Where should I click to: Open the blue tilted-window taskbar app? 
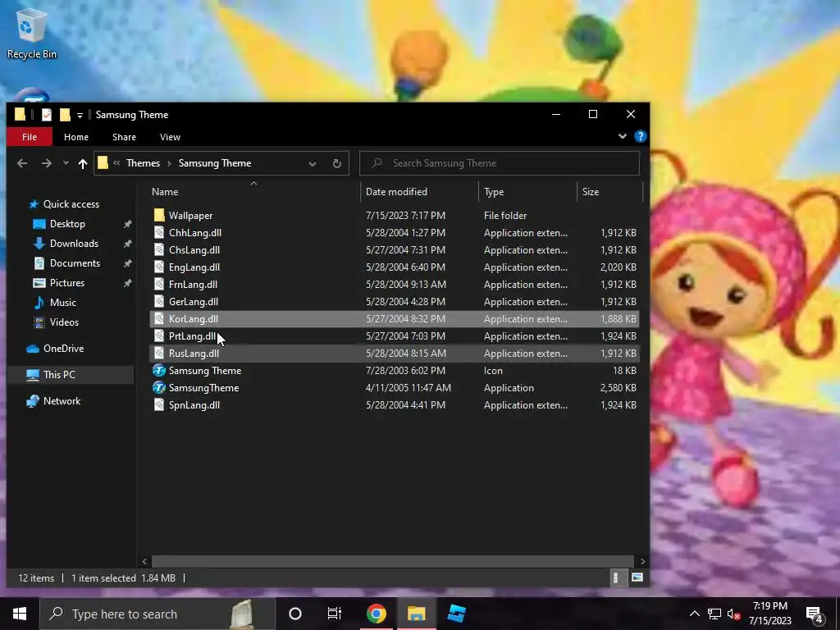tap(456, 614)
